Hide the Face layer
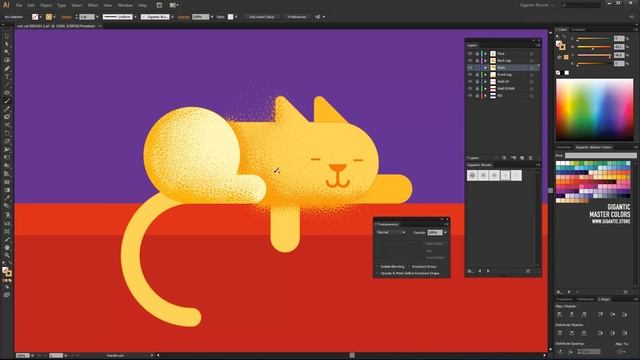640x360 pixels. [470, 53]
